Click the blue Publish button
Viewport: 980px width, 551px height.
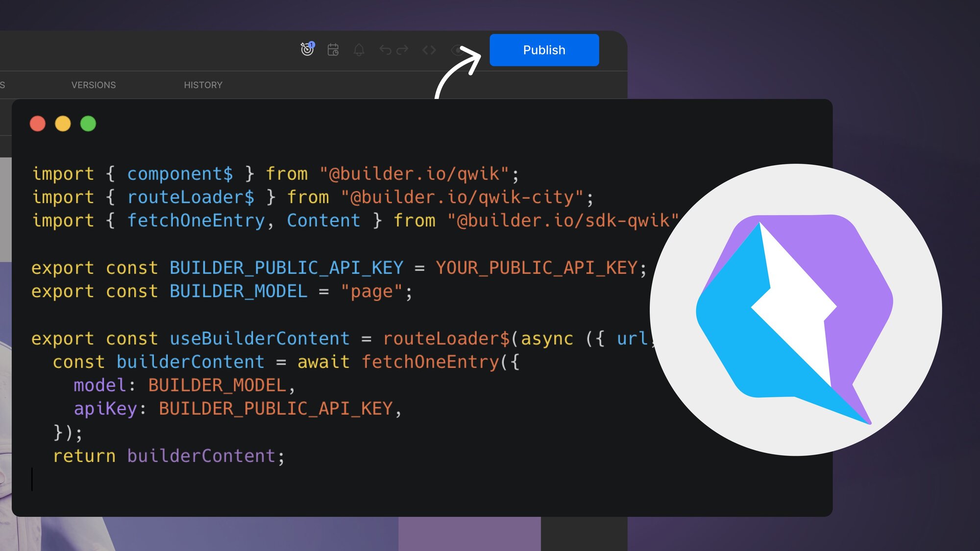point(544,50)
